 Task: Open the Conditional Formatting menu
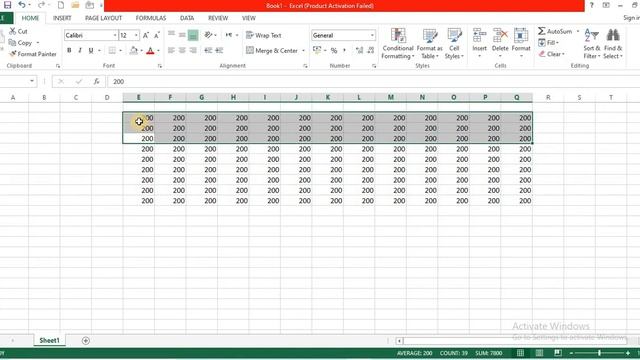[398, 44]
